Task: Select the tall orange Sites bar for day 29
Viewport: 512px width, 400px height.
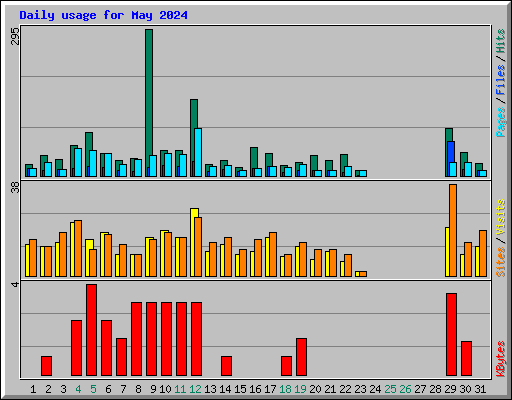Action: (x=453, y=230)
